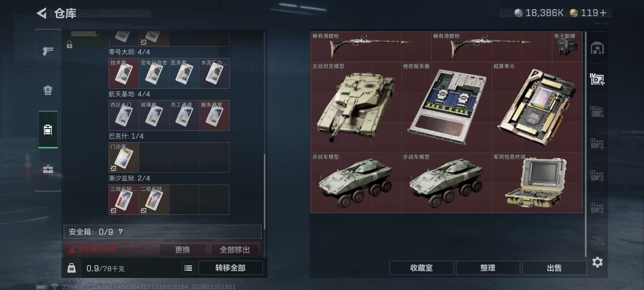Click 更换 safe box button
Image resolution: width=644 pixels, height=290 pixels.
coord(182,250)
